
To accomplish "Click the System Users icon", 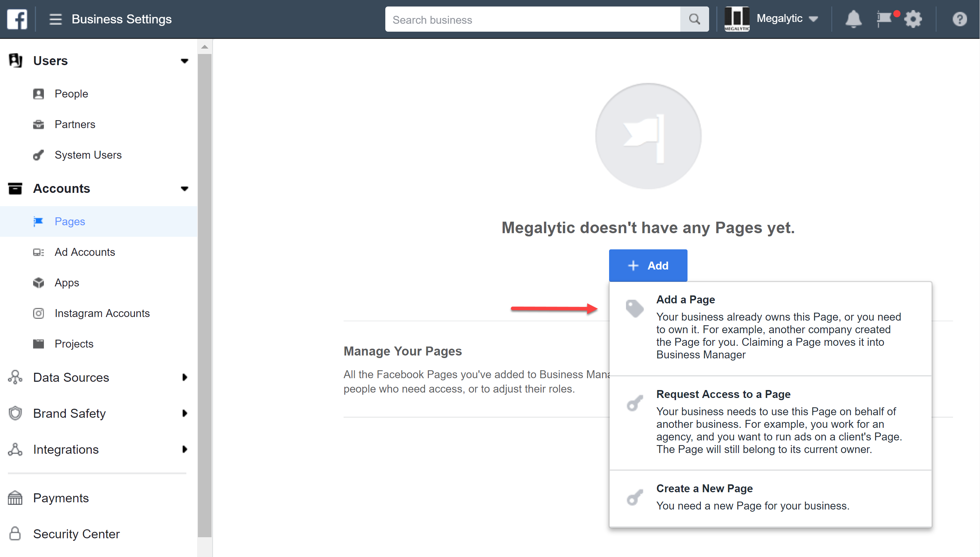I will coord(39,155).
